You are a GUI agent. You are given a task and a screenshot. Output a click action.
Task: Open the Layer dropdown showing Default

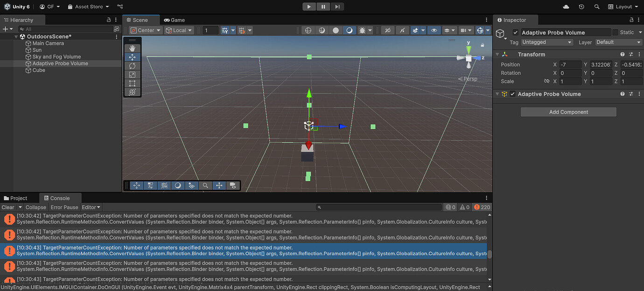[618, 42]
